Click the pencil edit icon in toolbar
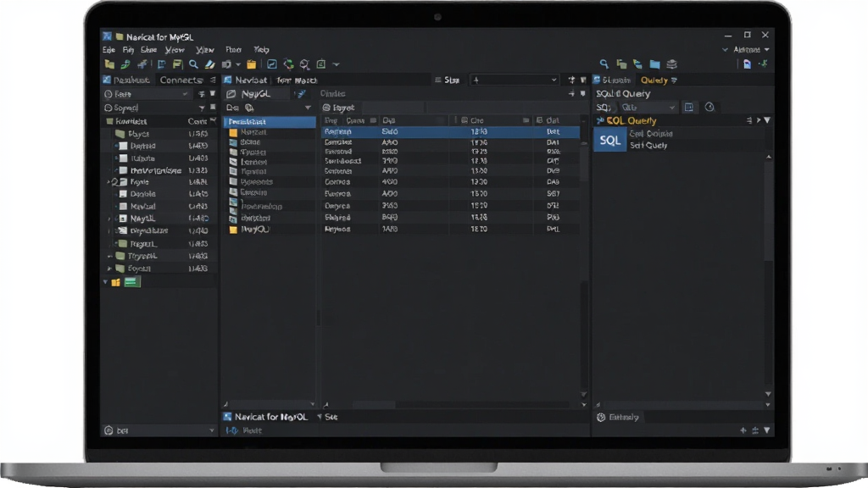This screenshot has width=868, height=488. 209,64
